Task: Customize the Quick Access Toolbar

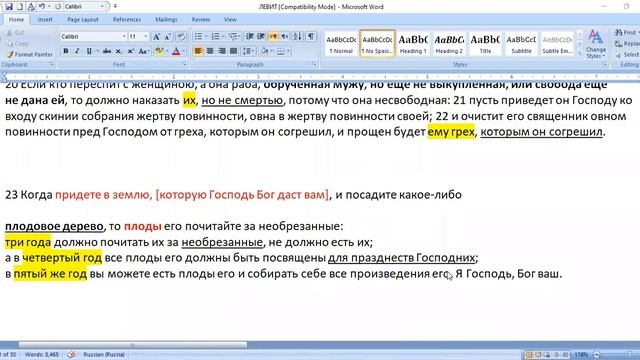Action: point(115,7)
